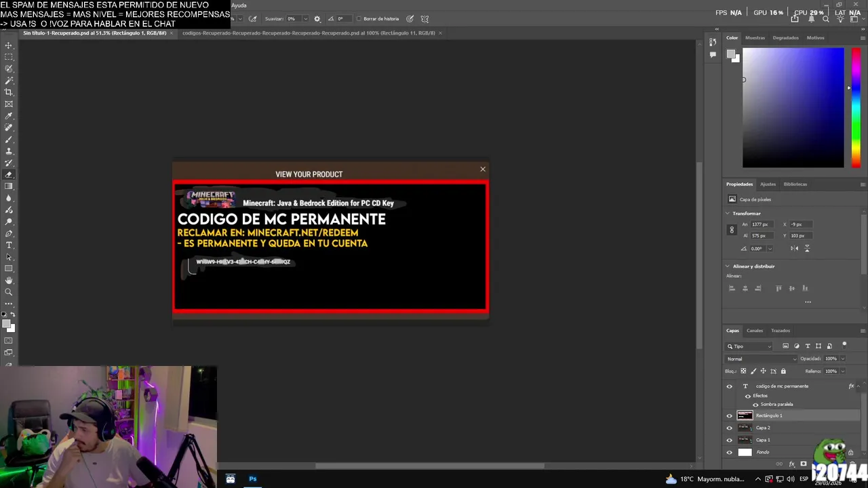Select the Crop tool
This screenshot has width=868, height=488.
click(x=9, y=92)
